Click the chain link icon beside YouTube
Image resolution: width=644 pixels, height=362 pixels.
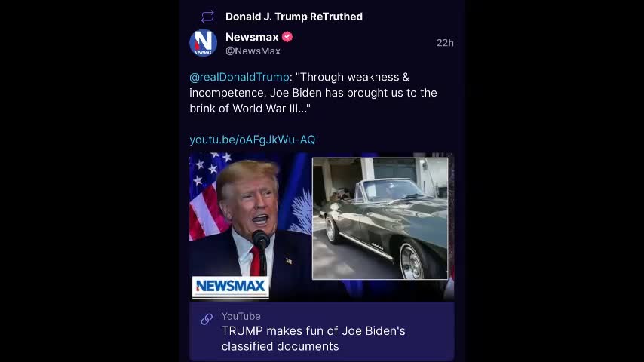coord(207,319)
